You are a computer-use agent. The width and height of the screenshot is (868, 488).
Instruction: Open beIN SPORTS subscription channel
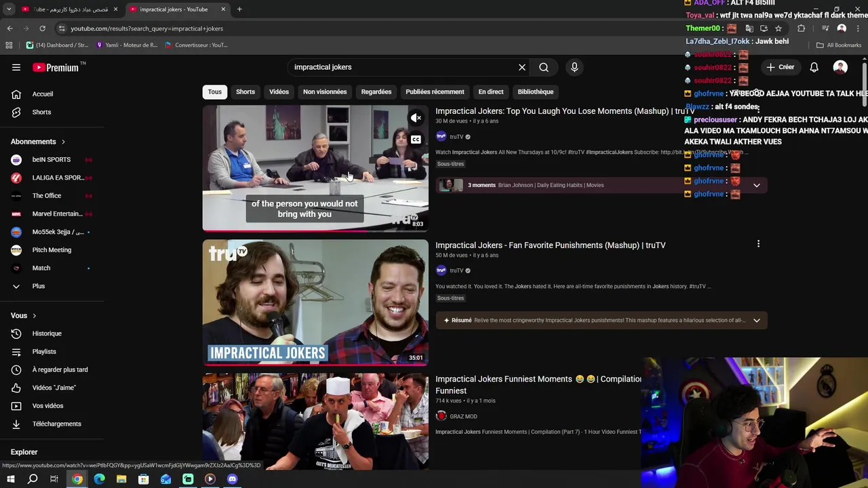52,159
